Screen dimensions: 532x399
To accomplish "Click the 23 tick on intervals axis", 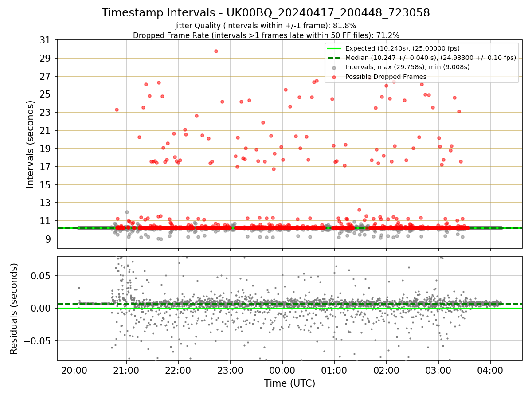I will tap(45, 113).
